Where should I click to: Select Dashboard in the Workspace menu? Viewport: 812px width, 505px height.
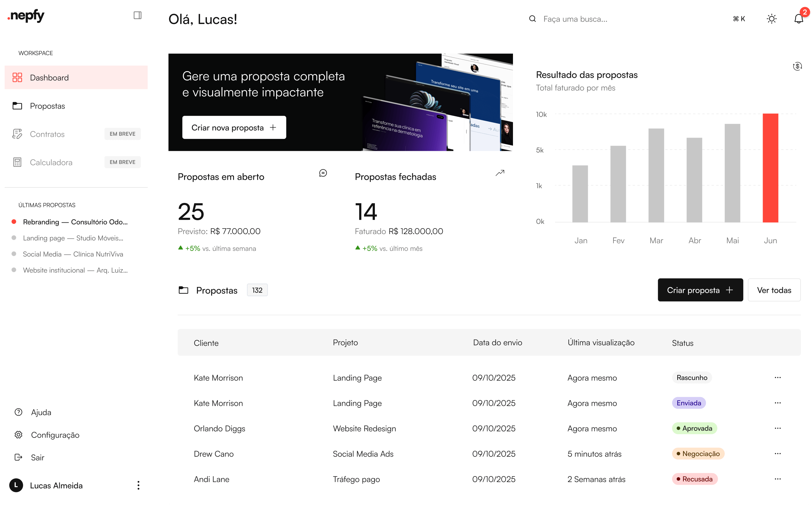coord(49,78)
